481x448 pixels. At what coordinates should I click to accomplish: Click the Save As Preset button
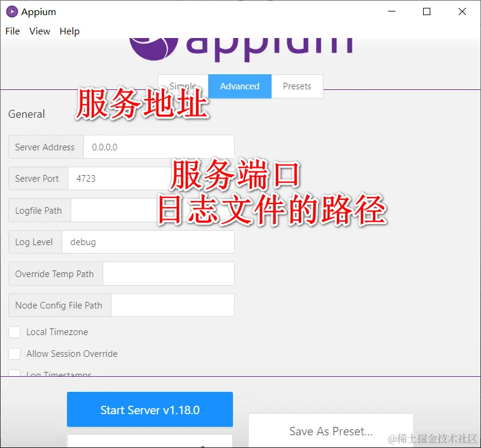pos(331,431)
